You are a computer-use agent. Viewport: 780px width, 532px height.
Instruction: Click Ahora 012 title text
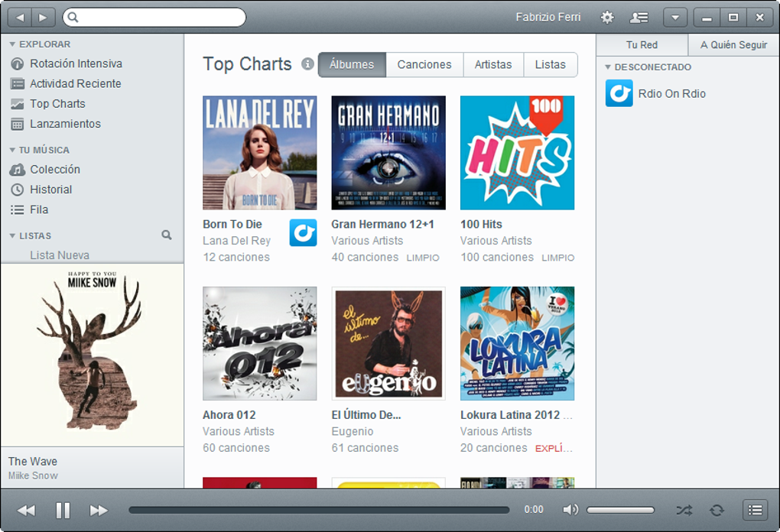[229, 414]
